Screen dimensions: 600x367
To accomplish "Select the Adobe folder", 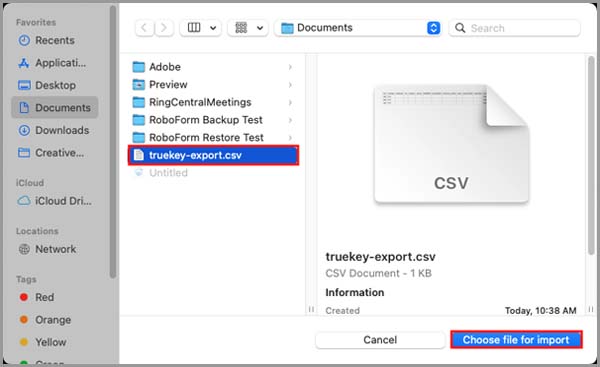I will [213, 67].
